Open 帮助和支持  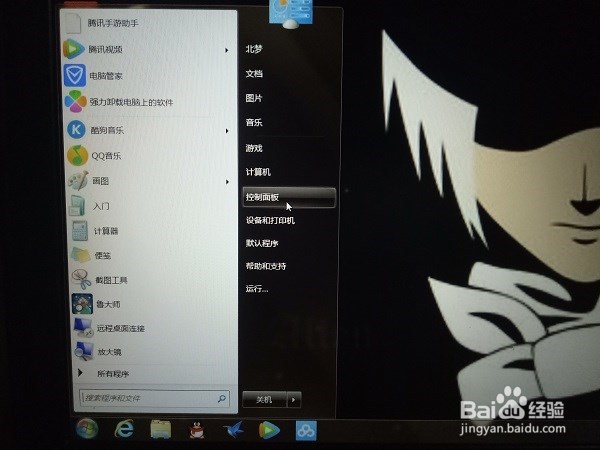[x=266, y=266]
